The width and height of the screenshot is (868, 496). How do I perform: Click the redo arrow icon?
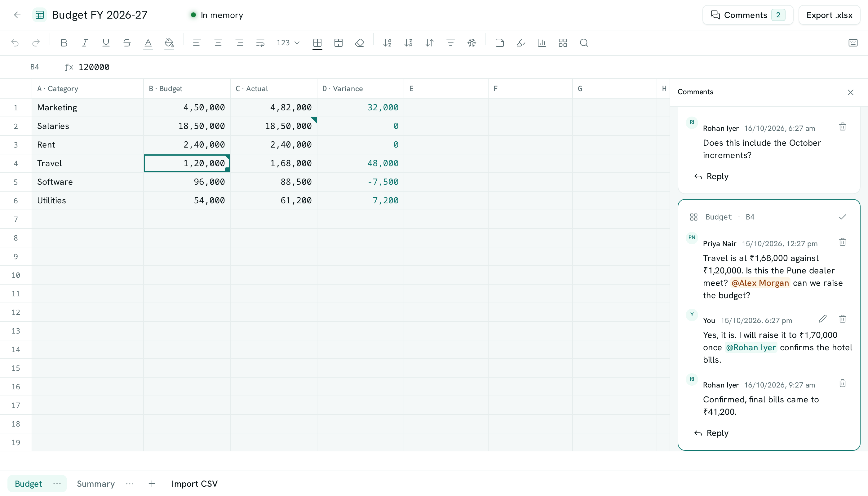[x=36, y=43]
